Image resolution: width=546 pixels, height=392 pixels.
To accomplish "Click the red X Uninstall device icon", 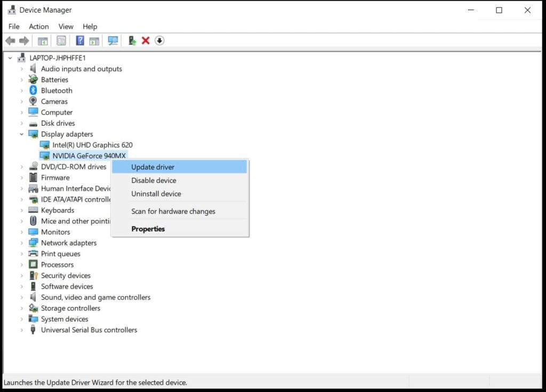I will (x=146, y=40).
